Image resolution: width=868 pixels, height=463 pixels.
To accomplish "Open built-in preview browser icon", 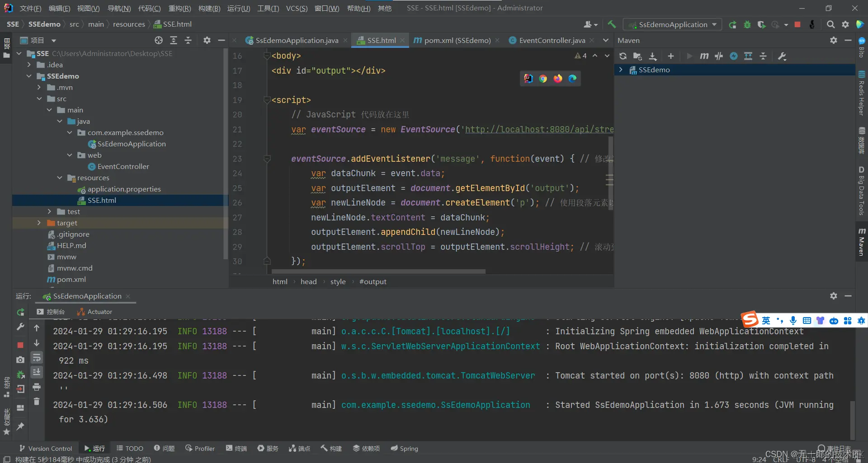I will [x=528, y=79].
